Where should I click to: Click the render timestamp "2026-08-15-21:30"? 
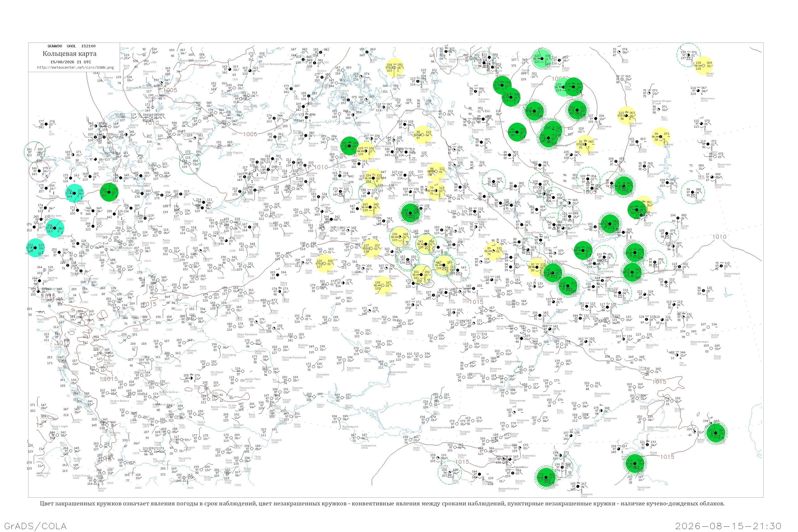pyautogui.click(x=728, y=526)
